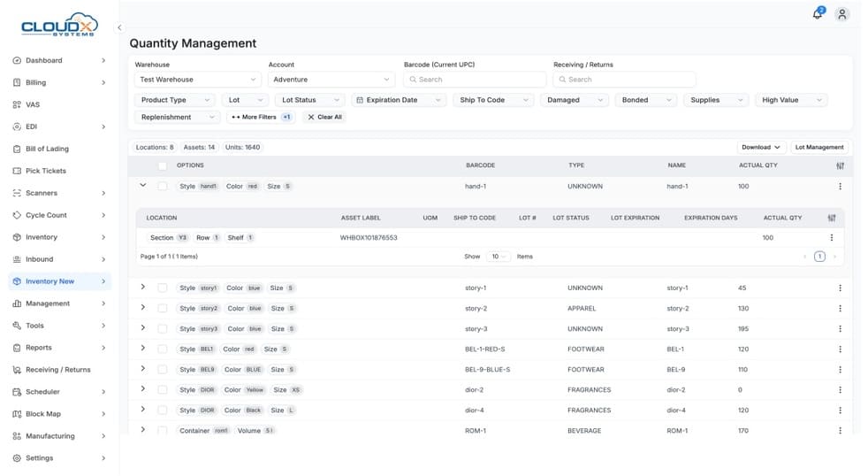Click the Barcode (Current UPC) search field
The image size is (868, 476).
(x=475, y=80)
